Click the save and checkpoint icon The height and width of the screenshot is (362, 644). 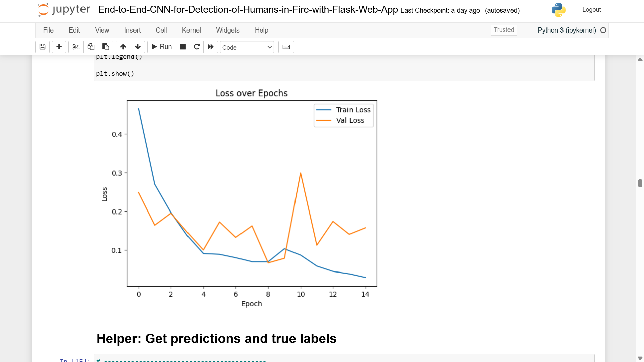pos(42,47)
